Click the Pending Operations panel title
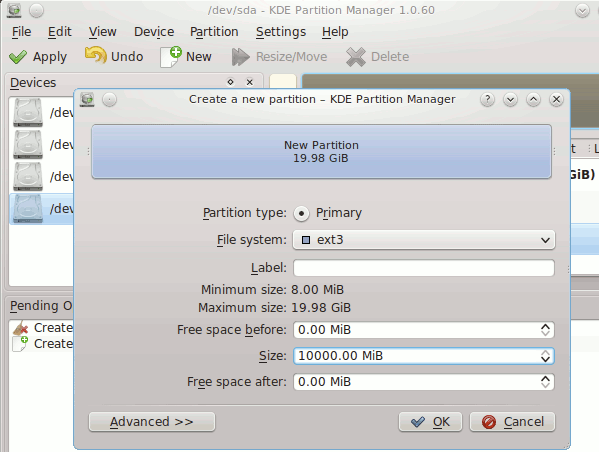 point(41,306)
